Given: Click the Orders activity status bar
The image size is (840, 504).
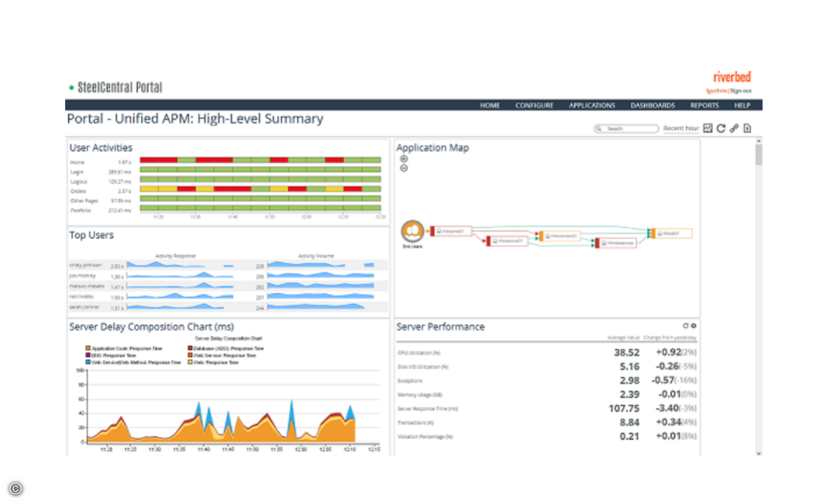Looking at the screenshot, I should pos(261,189).
